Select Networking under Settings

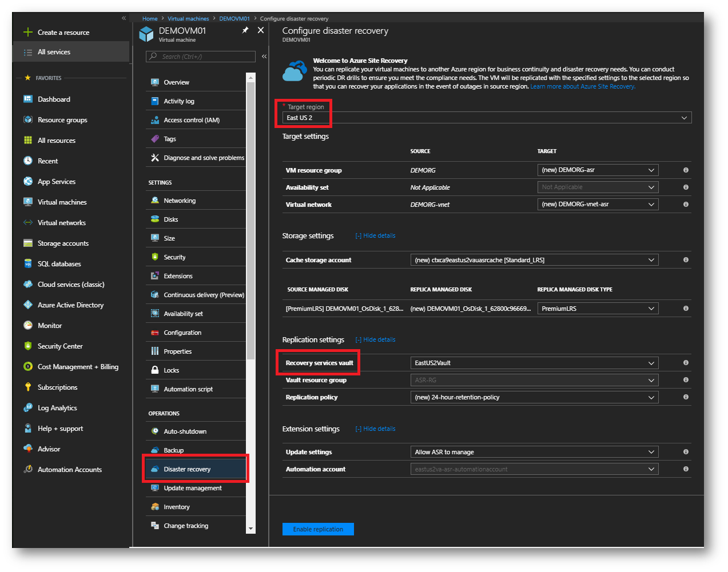coord(196,201)
